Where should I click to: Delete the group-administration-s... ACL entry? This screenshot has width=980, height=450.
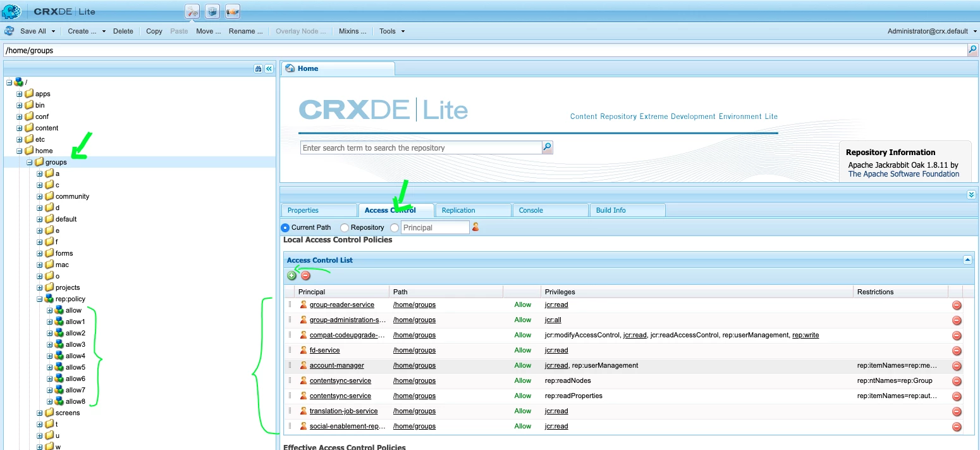click(x=957, y=320)
